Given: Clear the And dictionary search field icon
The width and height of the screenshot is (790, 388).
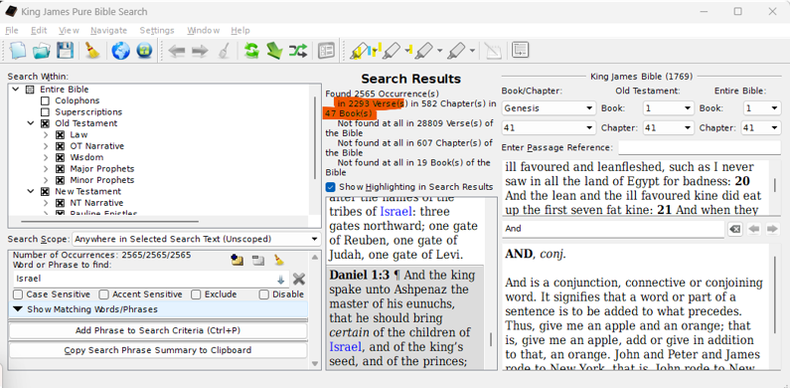Looking at the screenshot, I should (x=735, y=229).
